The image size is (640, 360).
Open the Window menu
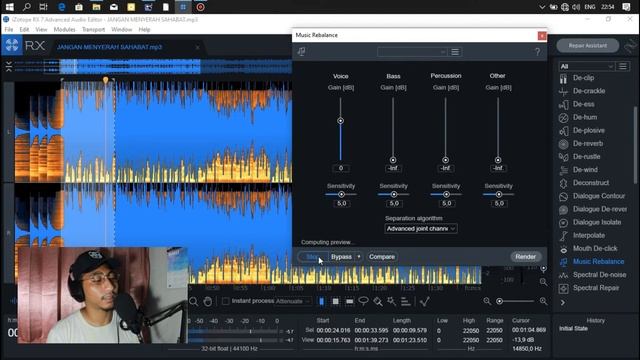pos(122,29)
